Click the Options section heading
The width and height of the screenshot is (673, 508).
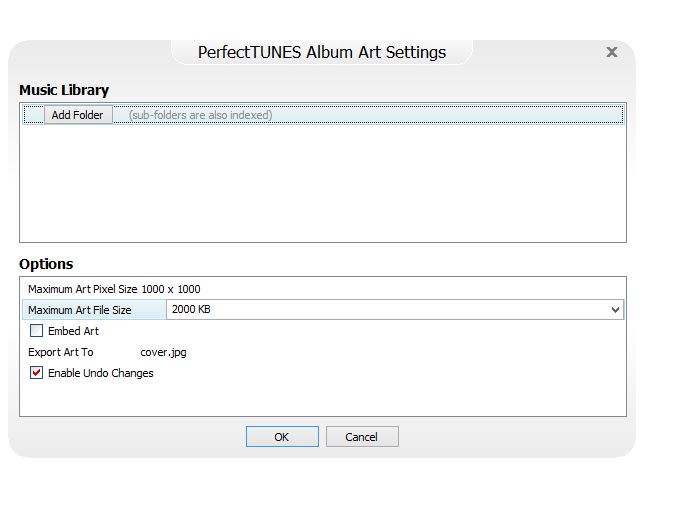click(46, 264)
